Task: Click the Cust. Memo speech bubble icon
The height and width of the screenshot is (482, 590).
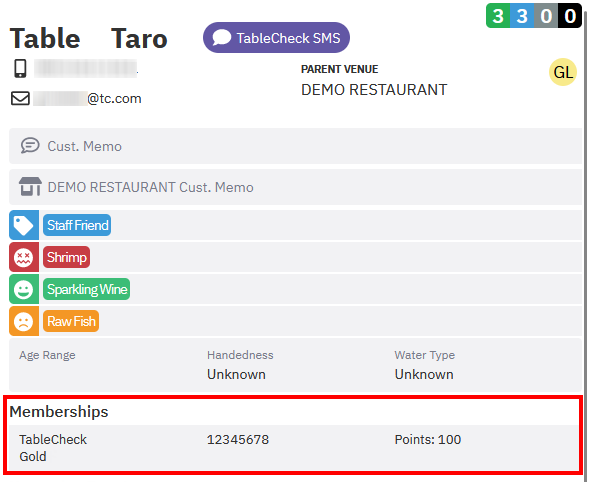Action: [x=30, y=146]
